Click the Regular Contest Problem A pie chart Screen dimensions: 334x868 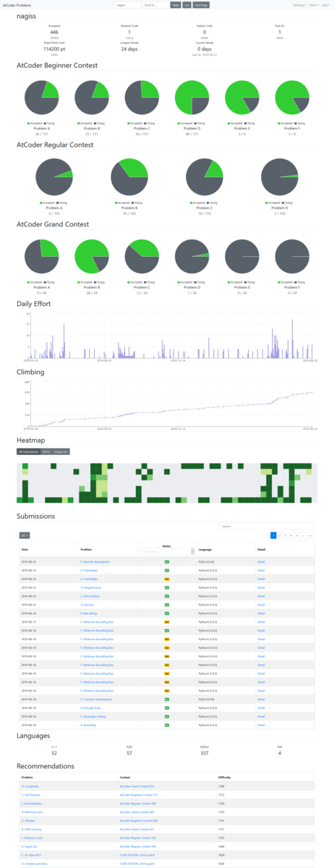click(x=54, y=178)
